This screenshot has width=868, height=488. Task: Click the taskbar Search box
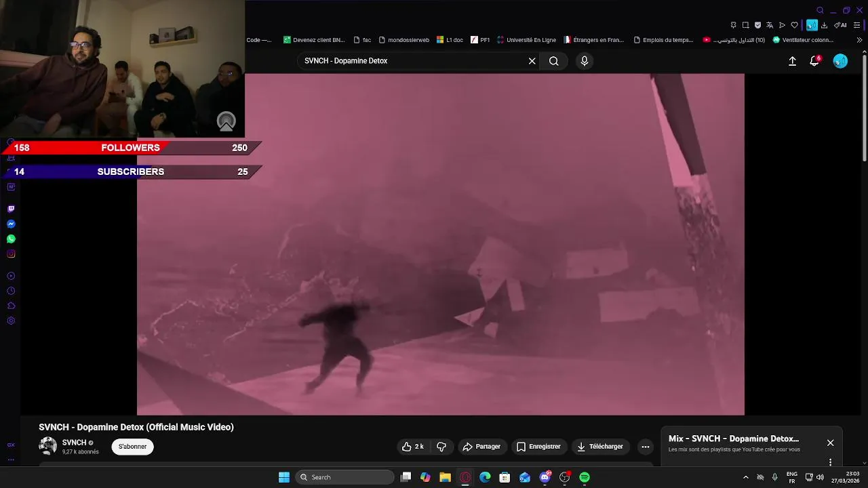tap(346, 477)
